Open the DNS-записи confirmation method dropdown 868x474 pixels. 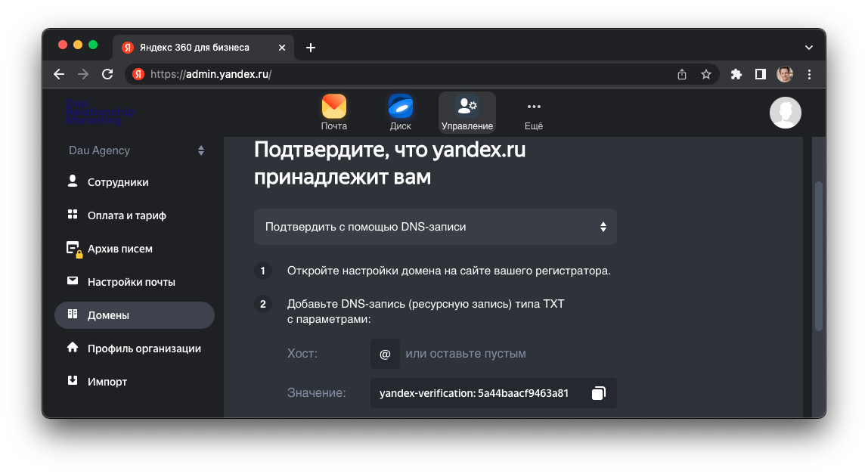point(435,227)
